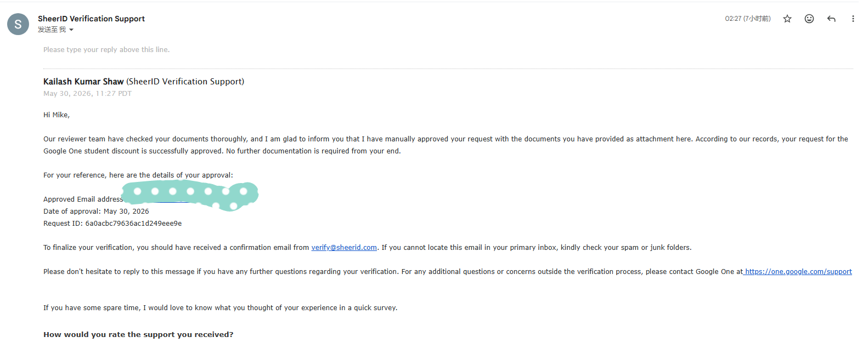Click the teal scribble covering the email
Screen dimensions: 868x354
click(x=189, y=195)
